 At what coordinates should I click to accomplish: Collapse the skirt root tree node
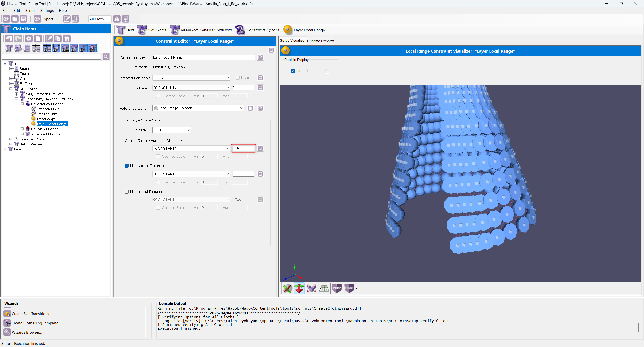(x=5, y=64)
